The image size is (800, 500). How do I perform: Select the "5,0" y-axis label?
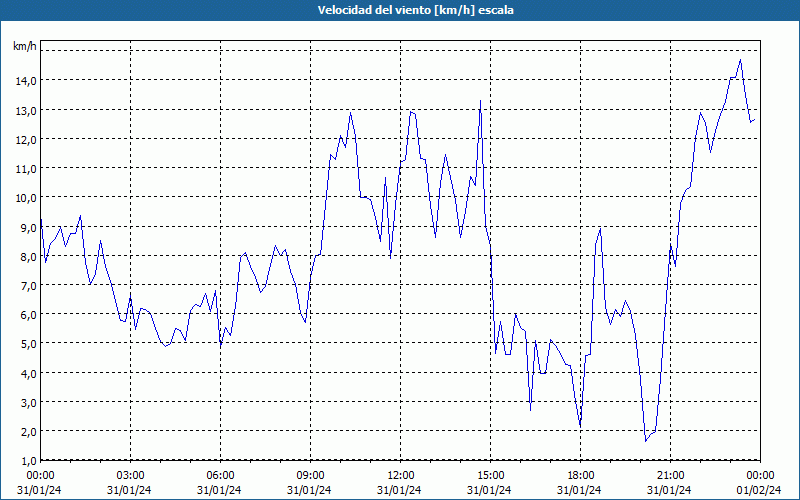pyautogui.click(x=28, y=343)
